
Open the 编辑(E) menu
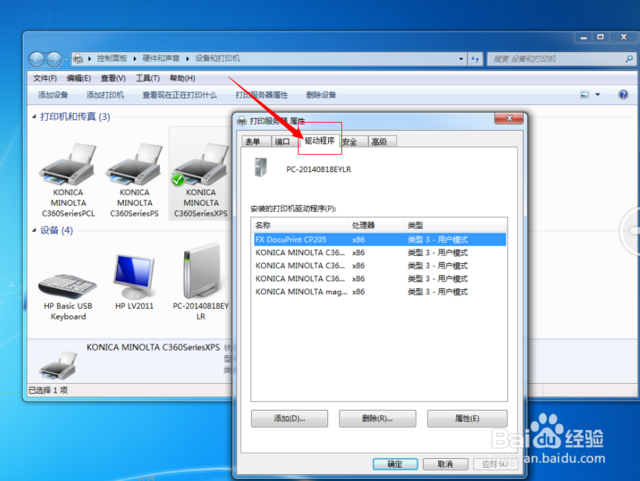click(x=79, y=78)
